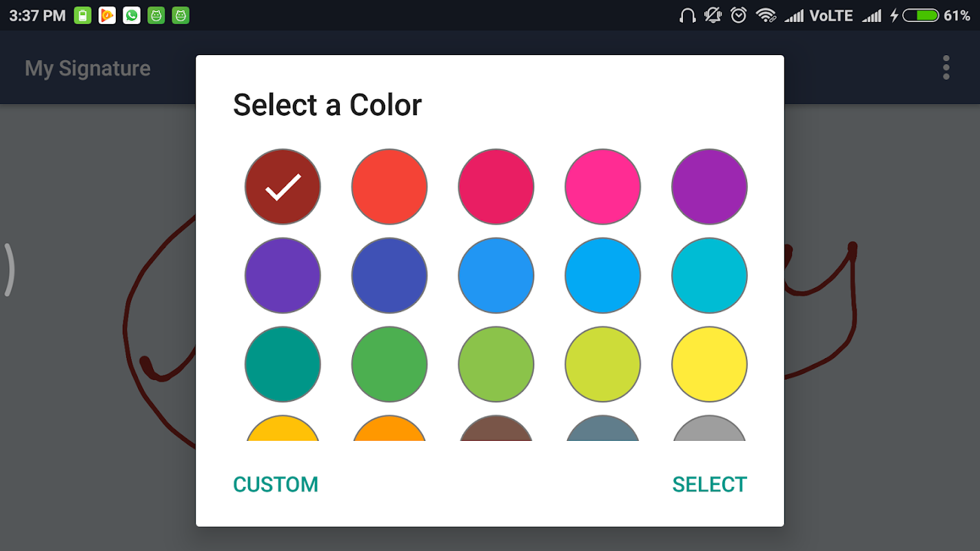The width and height of the screenshot is (980, 551).
Task: Tap the Wi-Fi status icon
Action: coord(766,16)
